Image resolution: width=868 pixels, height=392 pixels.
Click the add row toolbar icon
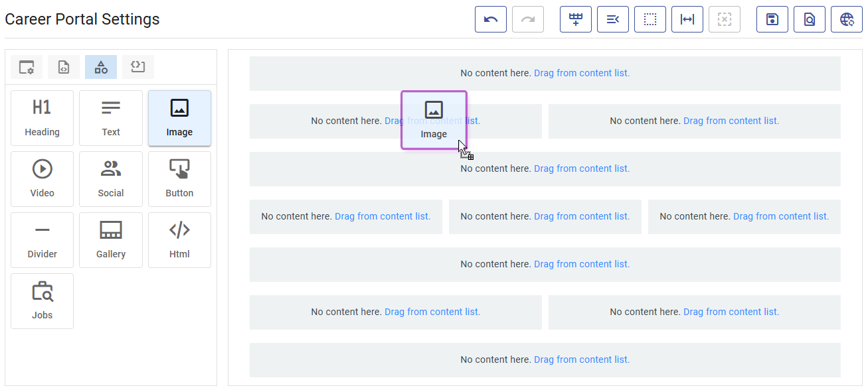(575, 19)
